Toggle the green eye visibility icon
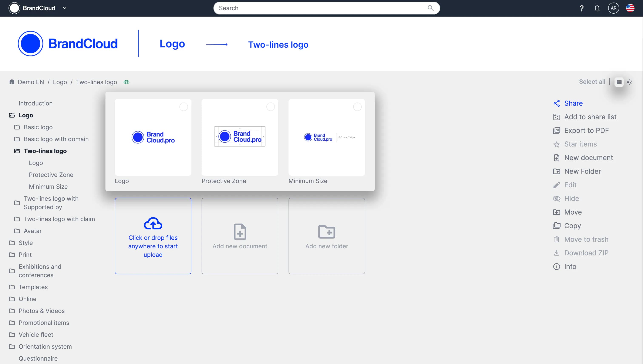This screenshot has width=643, height=364. [x=127, y=82]
